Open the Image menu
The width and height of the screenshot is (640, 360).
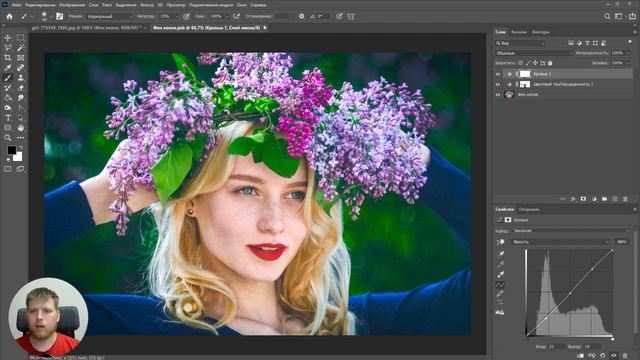tap(72, 5)
